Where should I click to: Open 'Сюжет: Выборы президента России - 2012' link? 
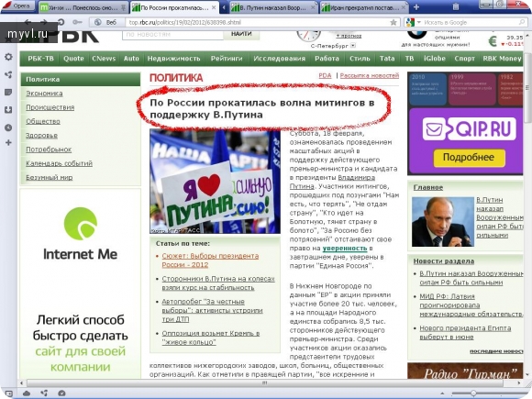pos(210,260)
